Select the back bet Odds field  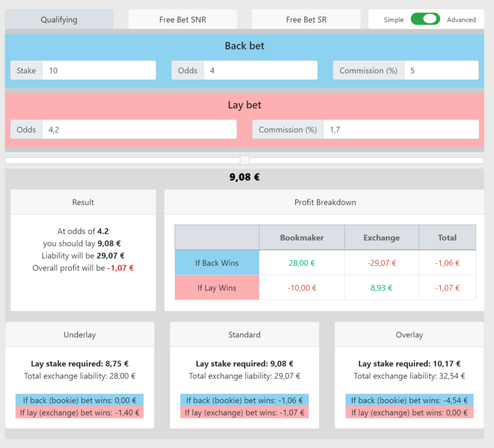pos(261,70)
